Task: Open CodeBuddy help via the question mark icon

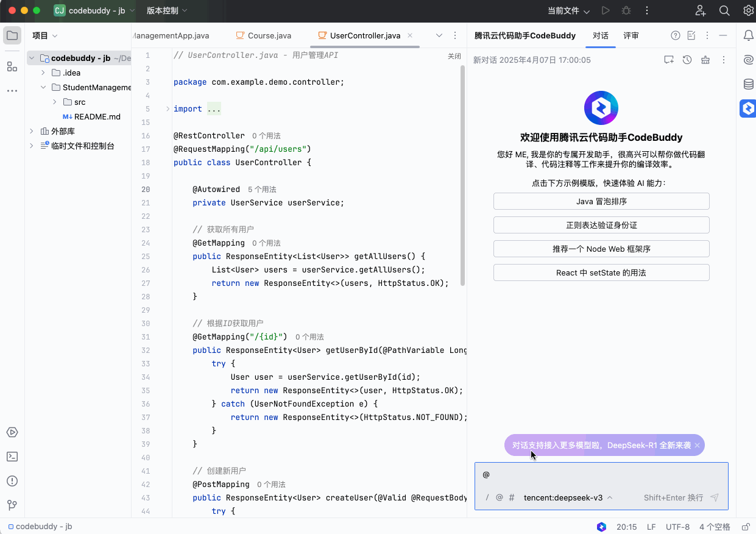Action: (675, 35)
